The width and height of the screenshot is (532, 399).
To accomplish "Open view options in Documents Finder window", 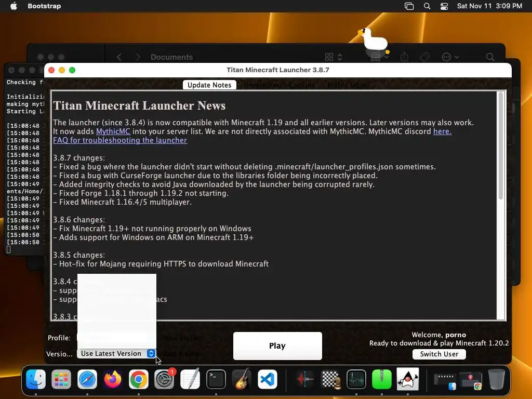I will pyautogui.click(x=334, y=57).
